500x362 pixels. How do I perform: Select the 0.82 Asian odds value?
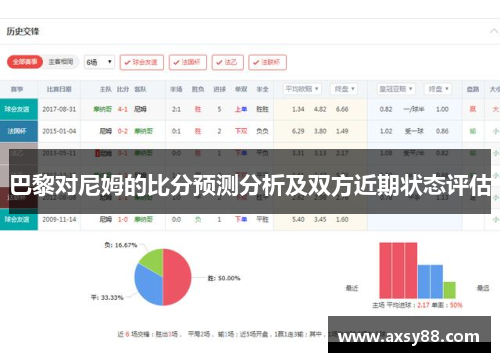point(386,109)
